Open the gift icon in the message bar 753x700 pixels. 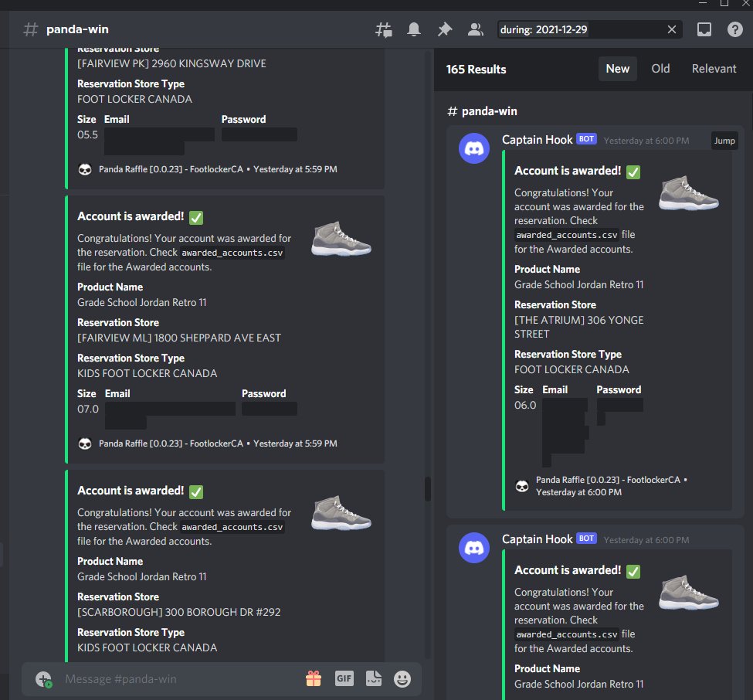313,678
